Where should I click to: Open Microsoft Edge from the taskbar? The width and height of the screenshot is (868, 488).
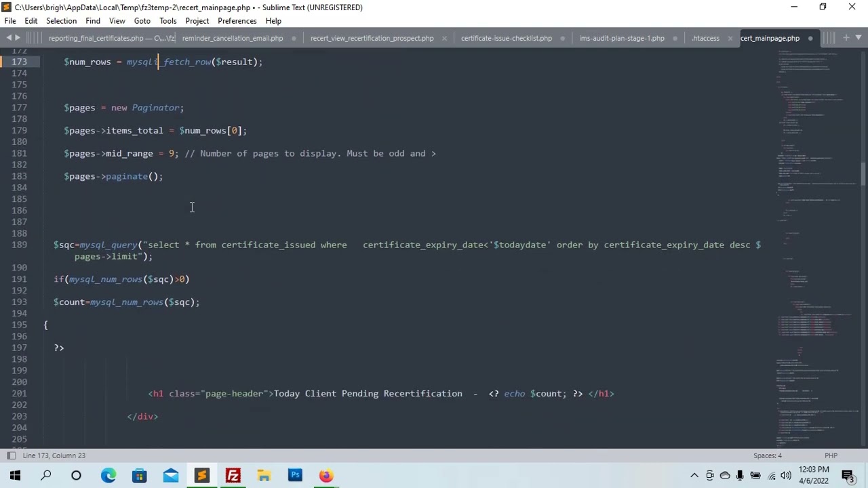click(x=108, y=475)
